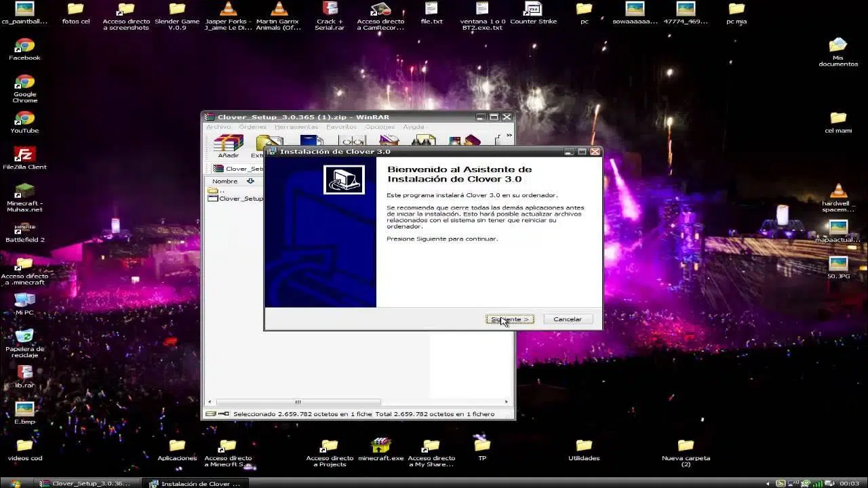Viewport: 868px width, 488px height.
Task: Select the Papelera de reciclaje icon
Action: (25, 337)
